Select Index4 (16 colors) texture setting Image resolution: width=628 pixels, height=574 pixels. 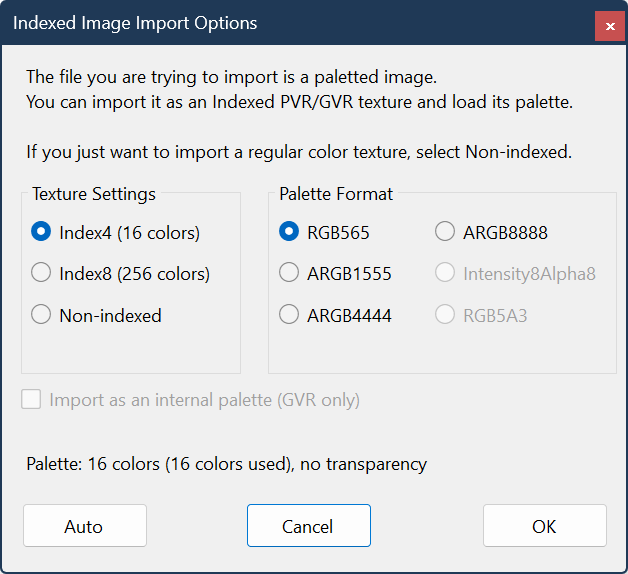click(41, 232)
